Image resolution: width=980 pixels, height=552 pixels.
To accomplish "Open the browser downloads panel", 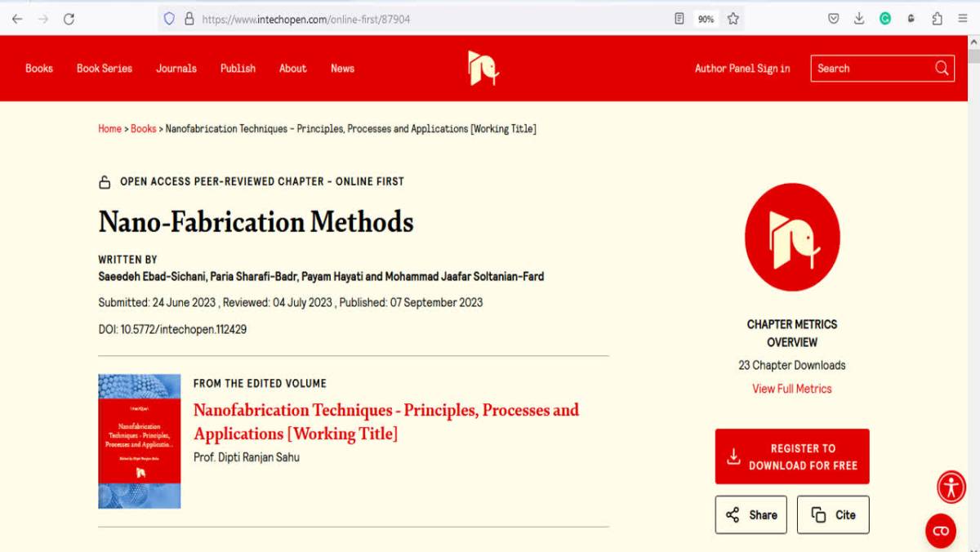I will 859,19.
